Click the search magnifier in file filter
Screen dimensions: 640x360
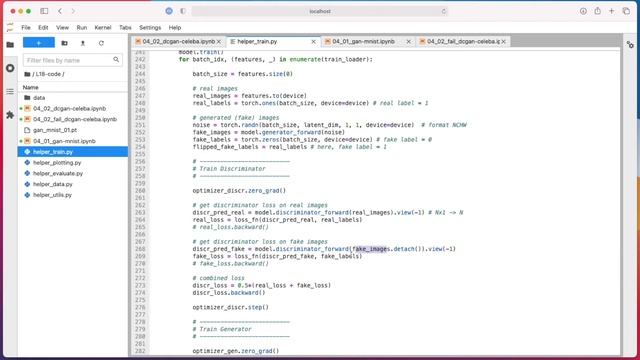(116, 60)
